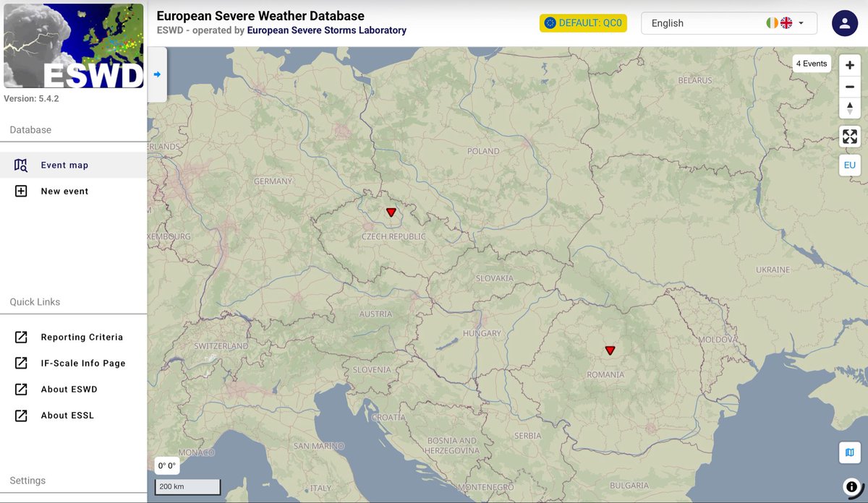Click the Settings section heading
The height and width of the screenshot is (503, 868).
click(x=27, y=480)
